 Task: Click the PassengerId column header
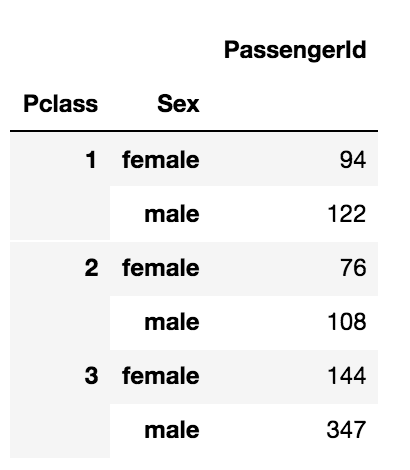coord(295,50)
